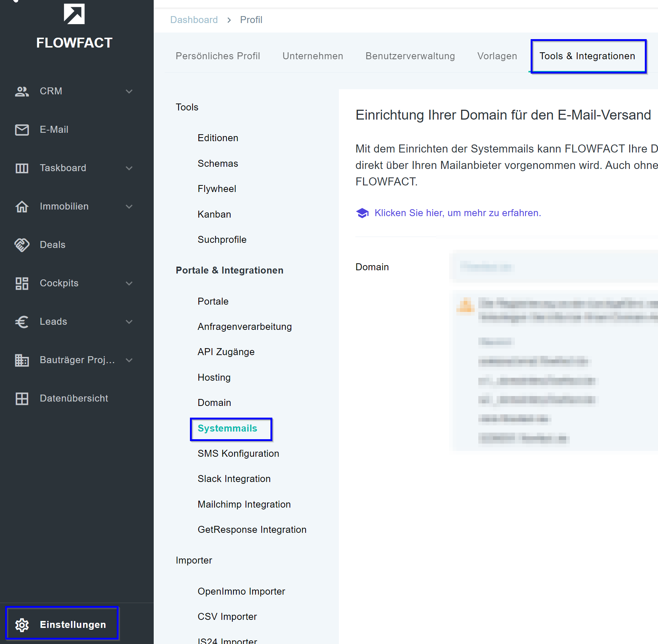Screen dimensions: 658x644
Task: Select the Vorlagen tab
Action: (x=497, y=56)
